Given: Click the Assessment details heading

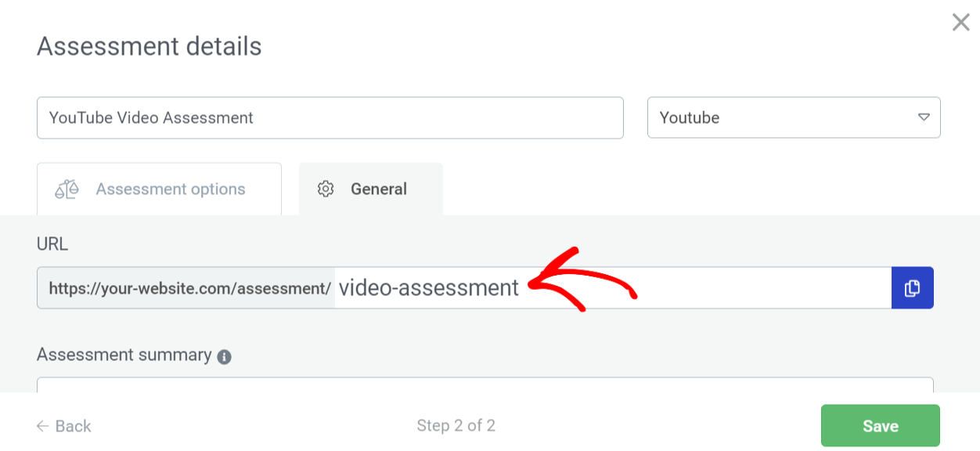Looking at the screenshot, I should [x=150, y=46].
